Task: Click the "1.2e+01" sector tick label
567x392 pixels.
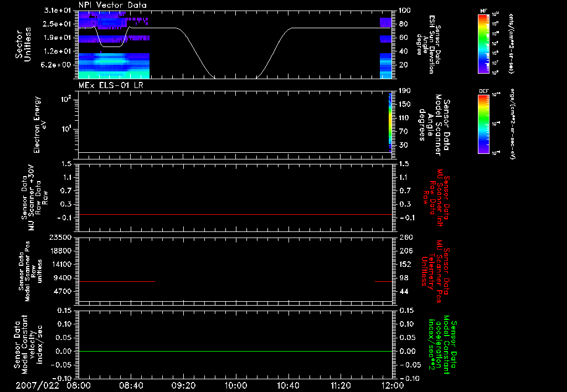Action: click(x=58, y=51)
